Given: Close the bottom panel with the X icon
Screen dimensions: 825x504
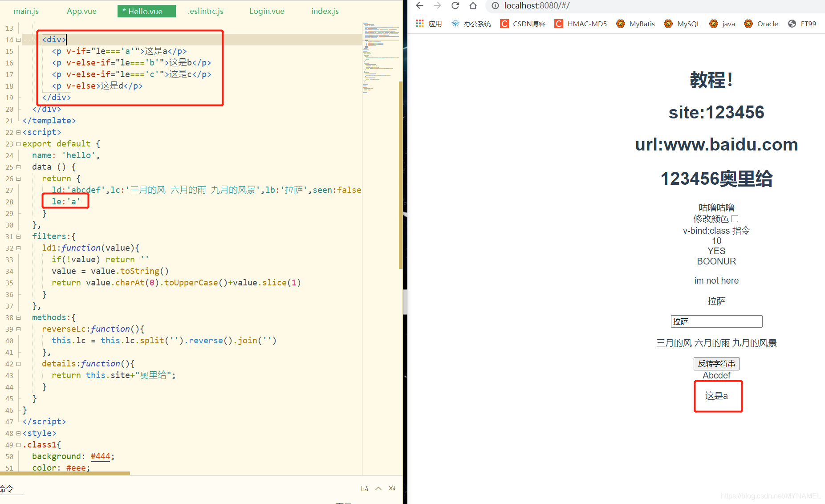Looking at the screenshot, I should coord(392,488).
